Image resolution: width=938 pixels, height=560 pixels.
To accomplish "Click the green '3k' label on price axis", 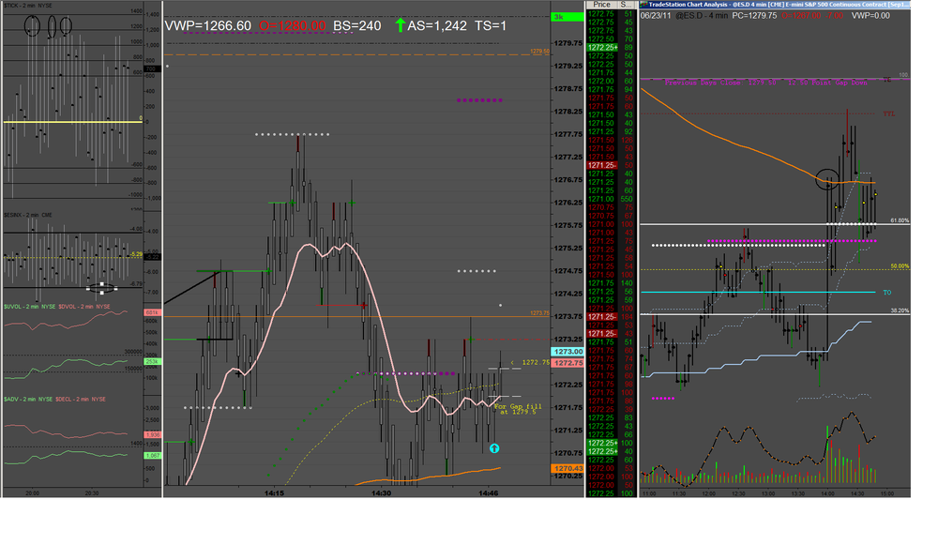I will (567, 17).
